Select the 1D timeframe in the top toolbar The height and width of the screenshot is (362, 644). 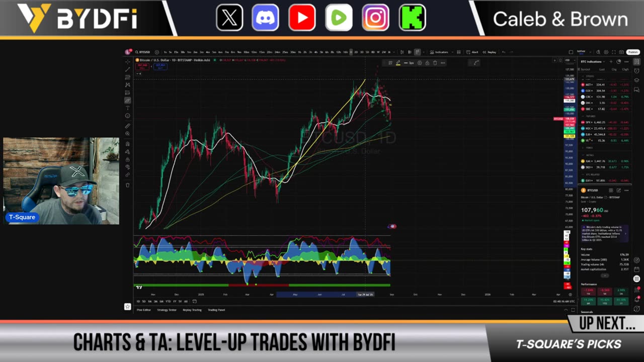pyautogui.click(x=351, y=52)
